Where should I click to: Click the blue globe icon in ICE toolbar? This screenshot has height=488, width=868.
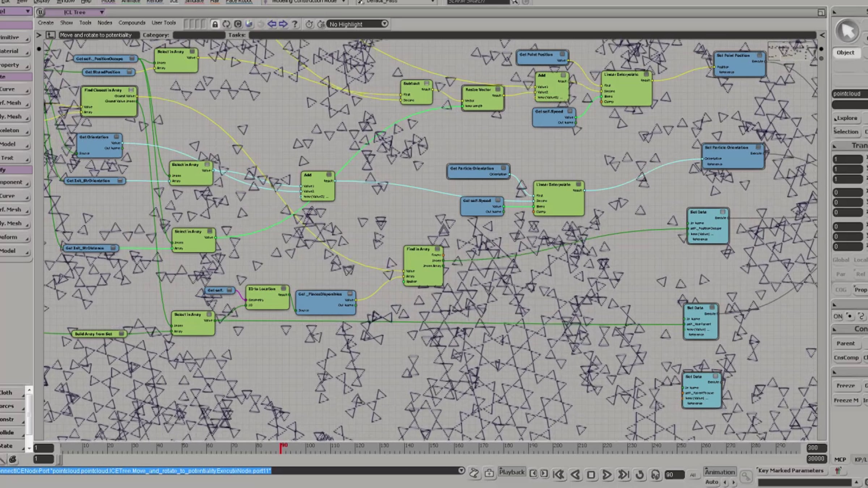pos(249,24)
